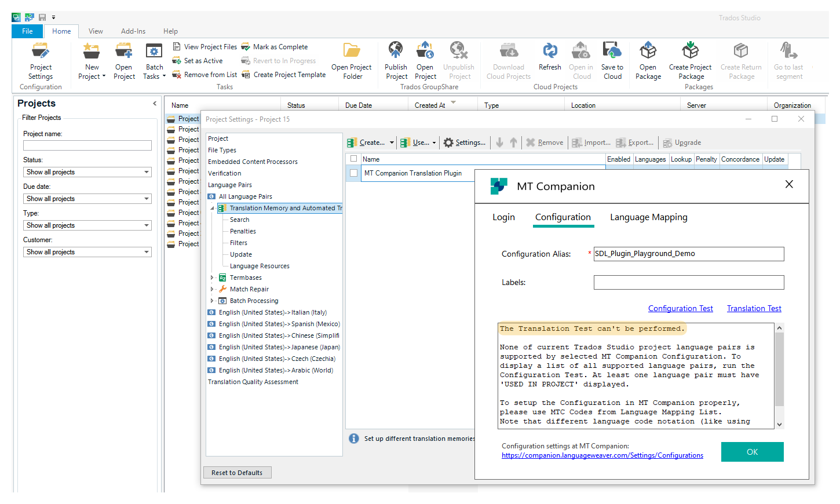Switch to the Add-Ins ribbon tab
Viewport: 840px width, 504px height.
[133, 31]
